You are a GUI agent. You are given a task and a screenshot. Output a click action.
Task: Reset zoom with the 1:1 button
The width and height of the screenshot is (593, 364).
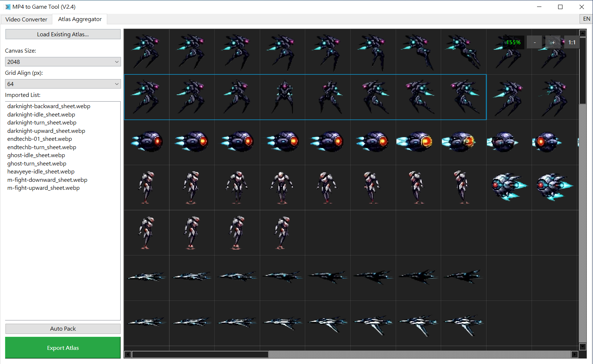[572, 42]
